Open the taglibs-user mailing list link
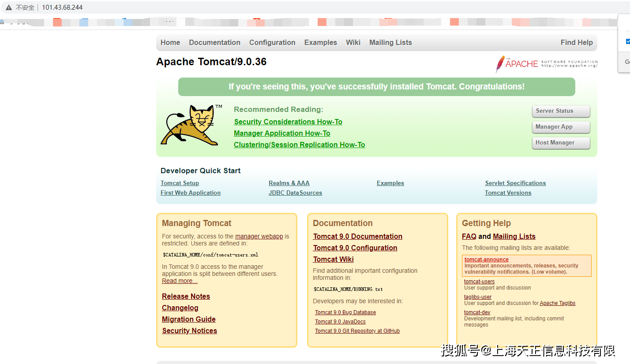The width and height of the screenshot is (630, 364). tap(478, 297)
